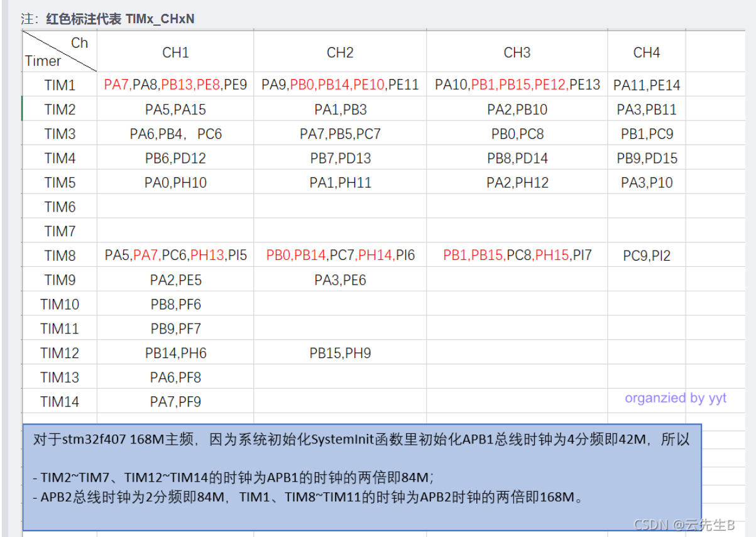Click cell PA2,PH12
Image resolution: width=756 pixels, height=537 pixels.
click(x=517, y=183)
